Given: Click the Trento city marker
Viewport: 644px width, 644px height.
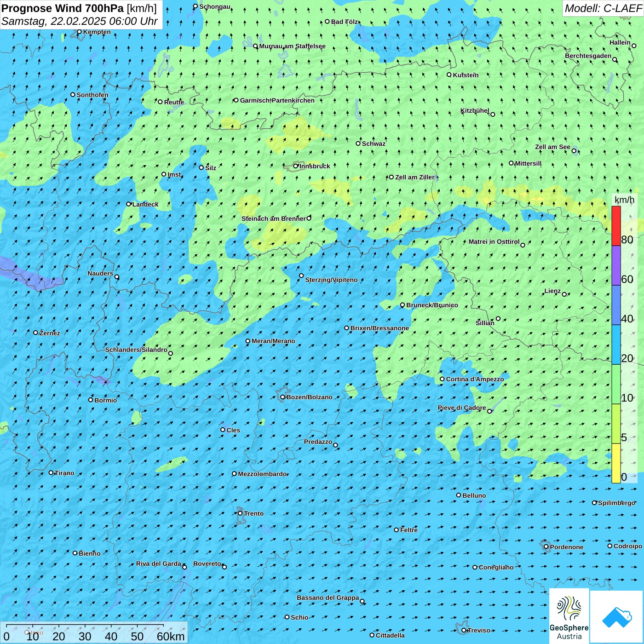Looking at the screenshot, I should click(x=240, y=513).
